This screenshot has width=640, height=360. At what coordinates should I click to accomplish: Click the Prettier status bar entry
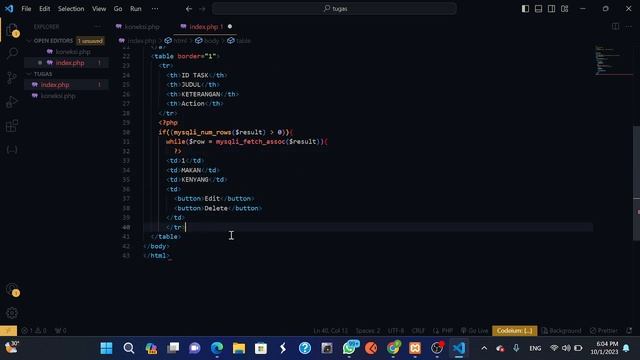(604, 331)
